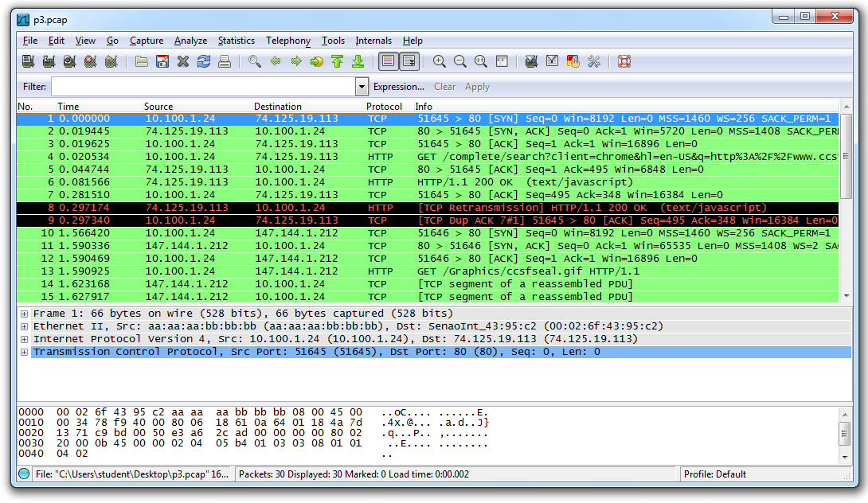Enable the Display Filters dialog icon

551,61
